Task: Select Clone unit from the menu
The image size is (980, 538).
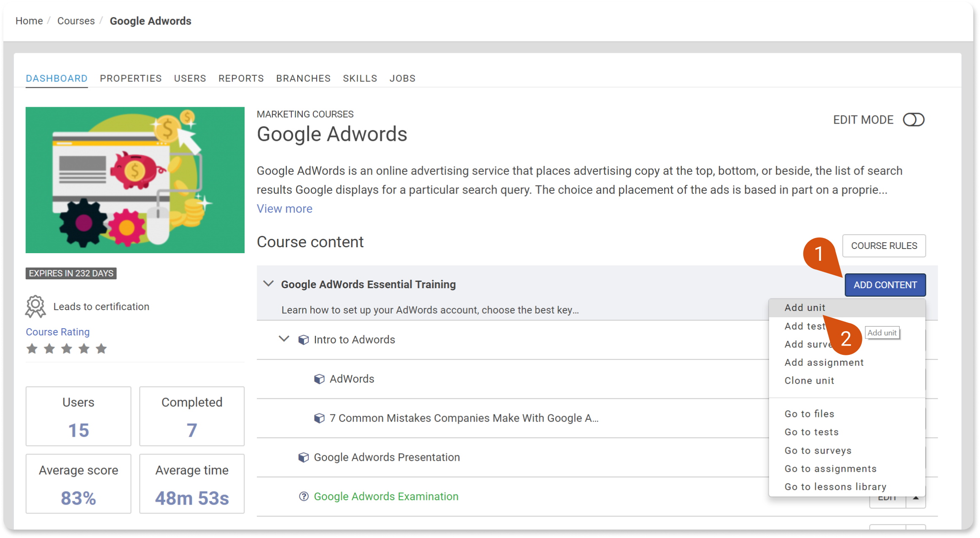Action: click(x=847, y=381)
